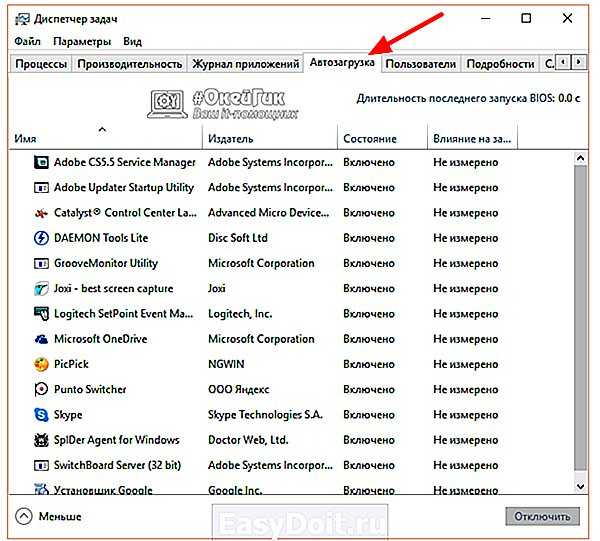
Task: Click Включено status in PicPick row
Action: coord(369,364)
